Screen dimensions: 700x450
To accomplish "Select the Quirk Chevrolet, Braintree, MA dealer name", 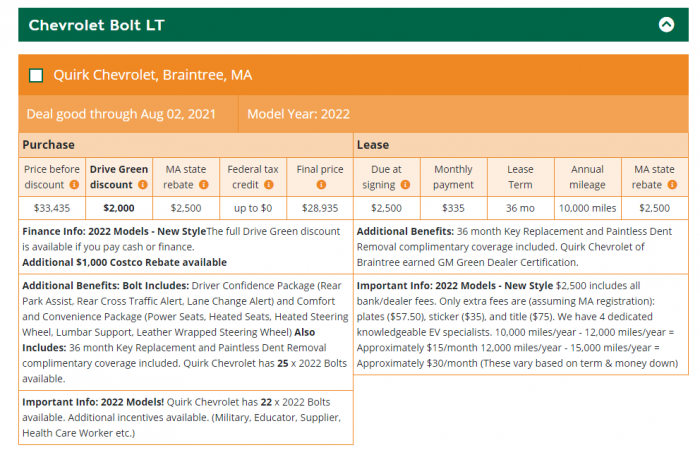I will click(152, 75).
